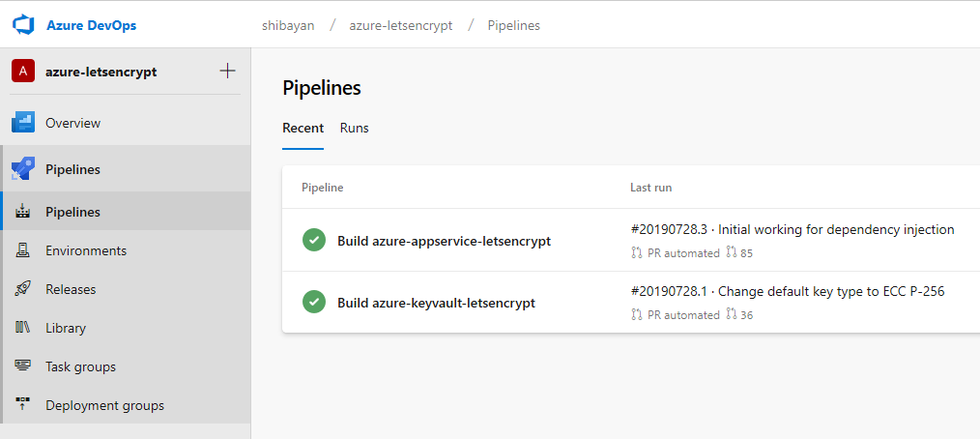Click PR automated icon in appservice row

[637, 253]
